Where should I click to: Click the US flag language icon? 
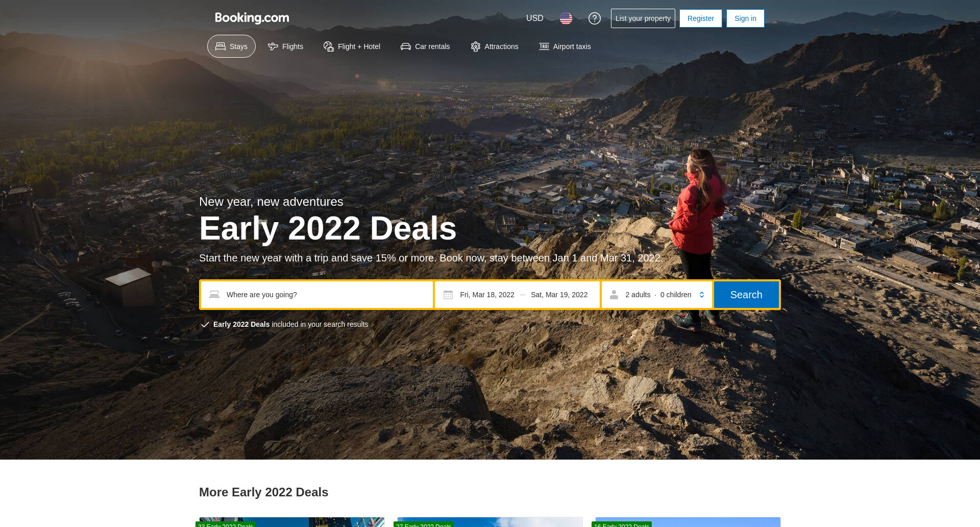pos(566,18)
